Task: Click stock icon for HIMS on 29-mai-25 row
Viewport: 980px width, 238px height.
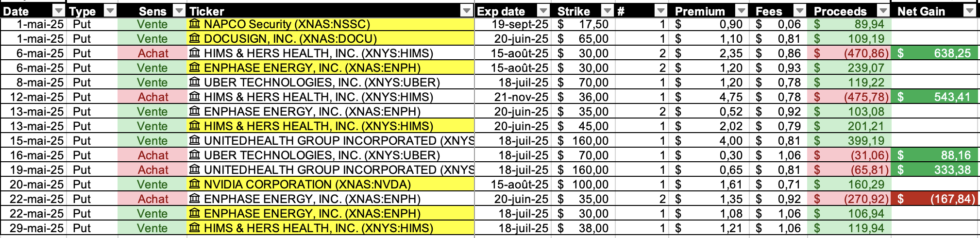Action: 194,228
